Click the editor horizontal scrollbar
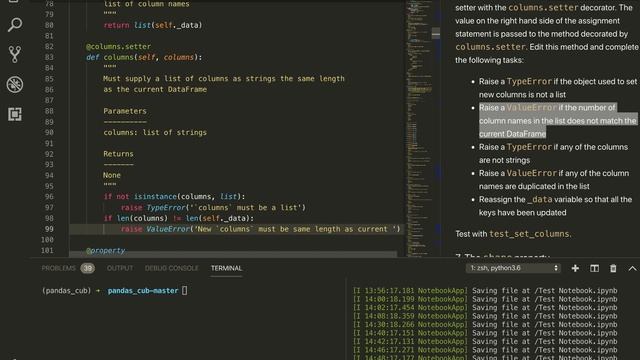Screen dimensions: 640x360 click(233, 254)
